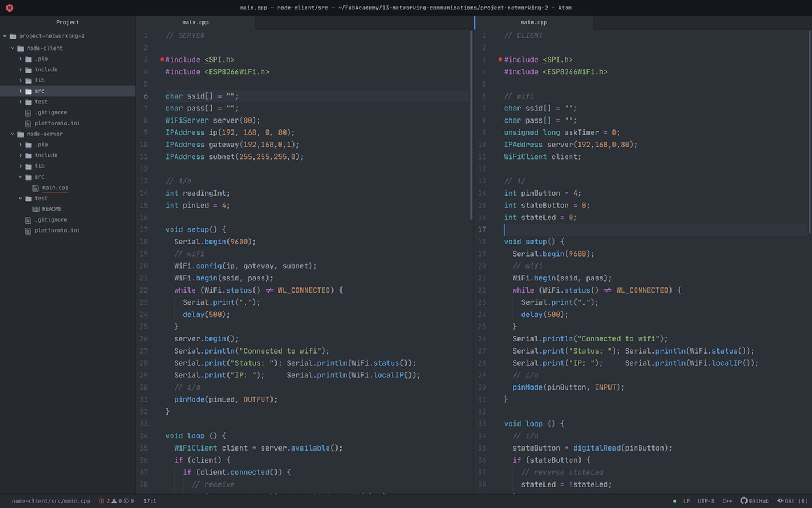The height and width of the screenshot is (508, 812).
Task: Collapse the src folder chevron under node-server
Action: [21, 177]
